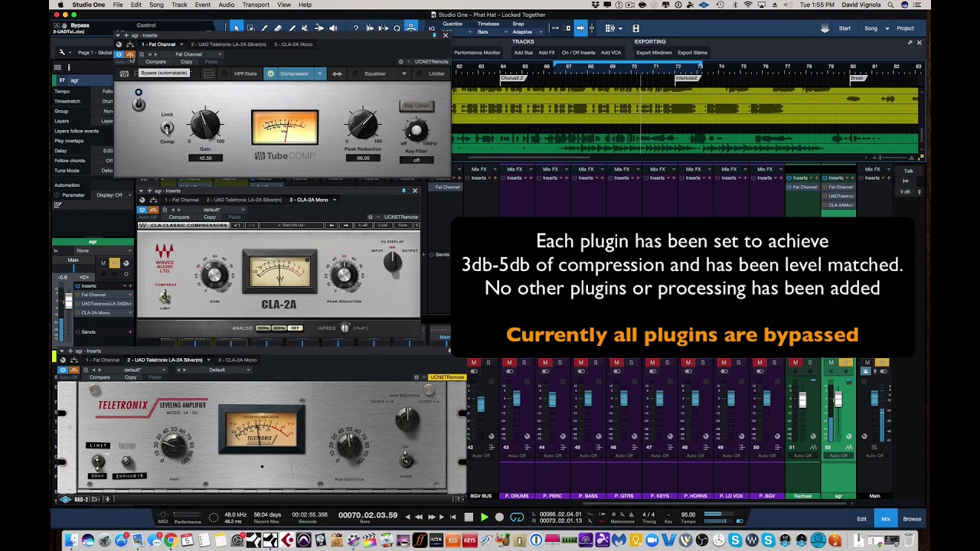Click the wrench icon in inspector
The image size is (980, 551).
pos(62,52)
